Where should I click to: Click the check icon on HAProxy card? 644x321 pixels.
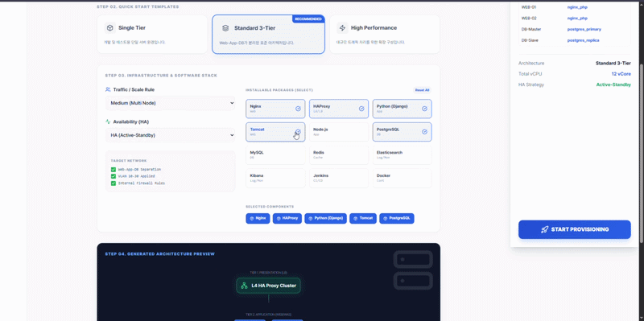point(361,109)
